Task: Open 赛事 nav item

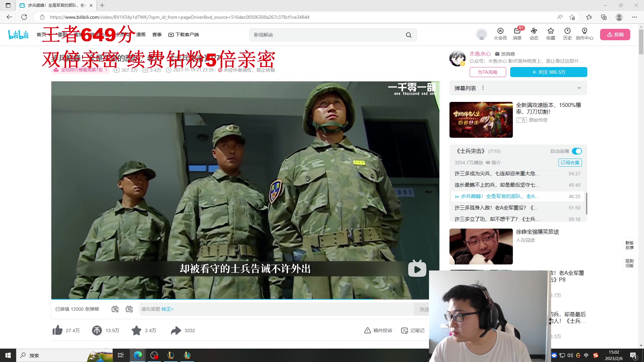Action: coord(157,35)
